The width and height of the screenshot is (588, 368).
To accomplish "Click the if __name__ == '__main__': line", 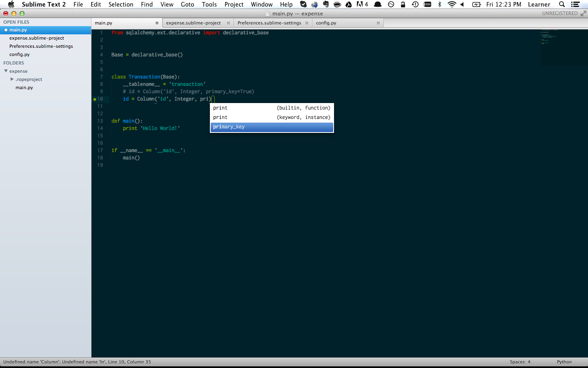I will coord(149,150).
